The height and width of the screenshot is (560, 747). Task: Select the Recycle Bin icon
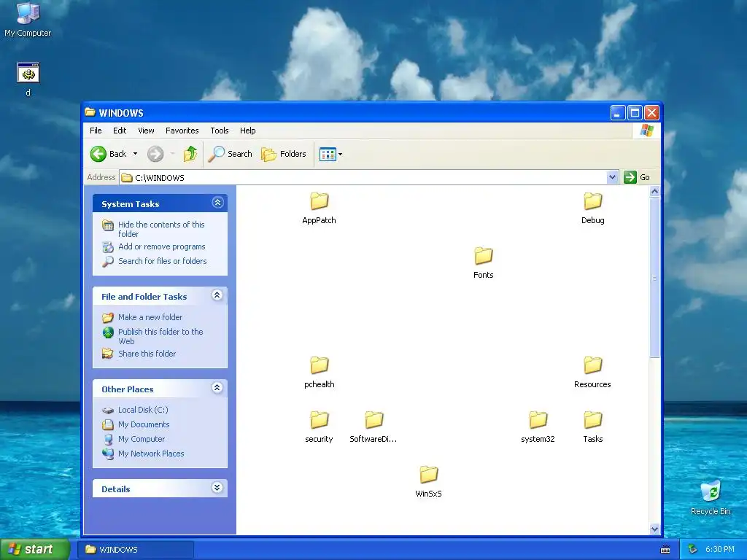711,498
